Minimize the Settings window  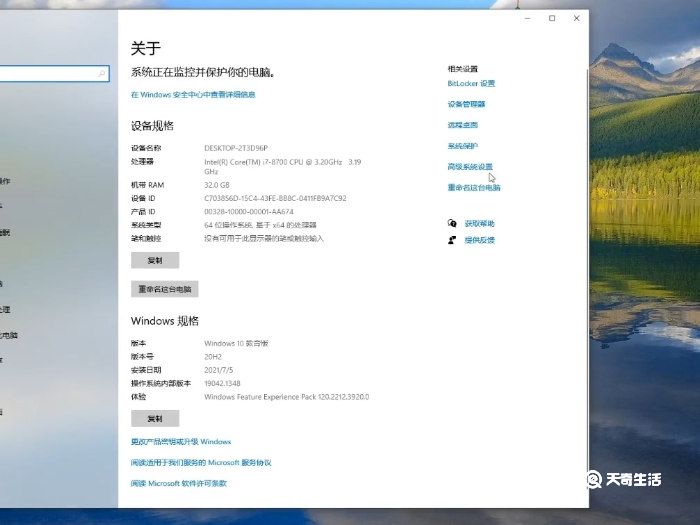528,18
